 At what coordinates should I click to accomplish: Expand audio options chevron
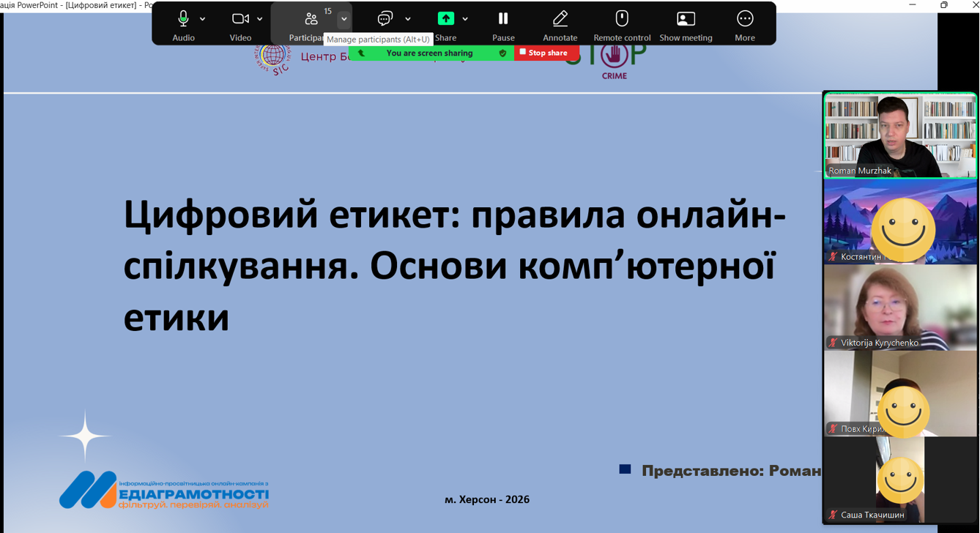203,20
